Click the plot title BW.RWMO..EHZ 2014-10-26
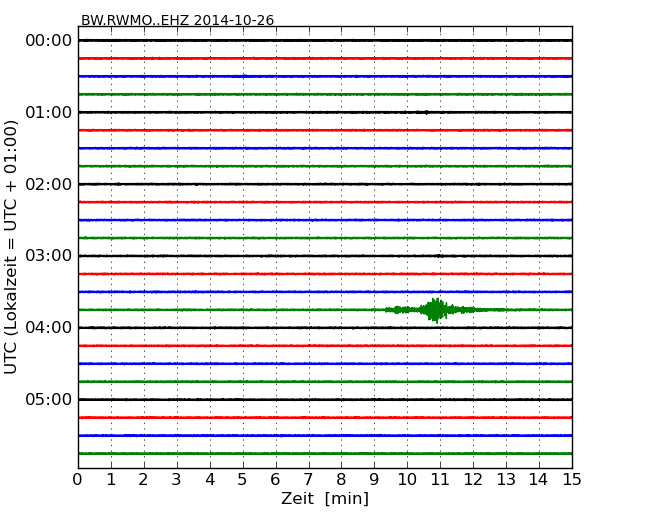The width and height of the screenshot is (650, 520). pyautogui.click(x=177, y=20)
